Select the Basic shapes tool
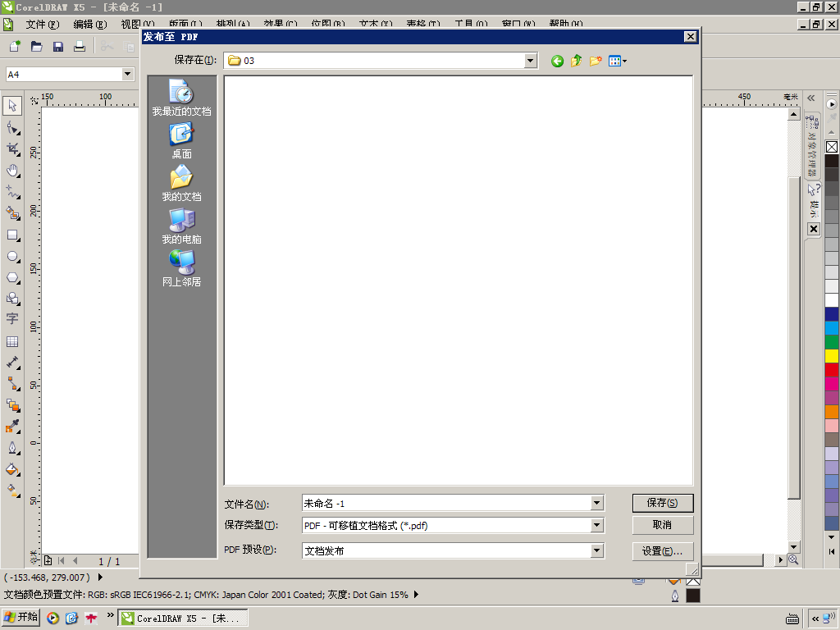Image resolution: width=840 pixels, height=630 pixels. point(13,299)
